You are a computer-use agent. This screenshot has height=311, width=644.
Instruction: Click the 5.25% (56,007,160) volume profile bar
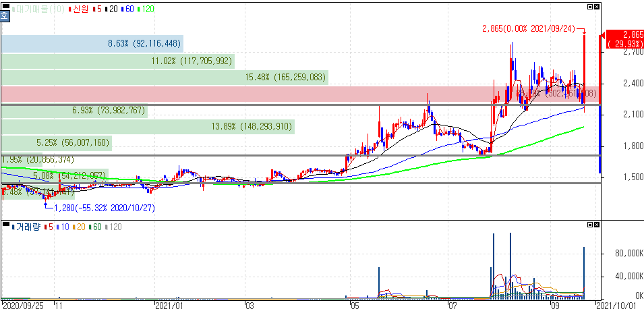point(56,144)
